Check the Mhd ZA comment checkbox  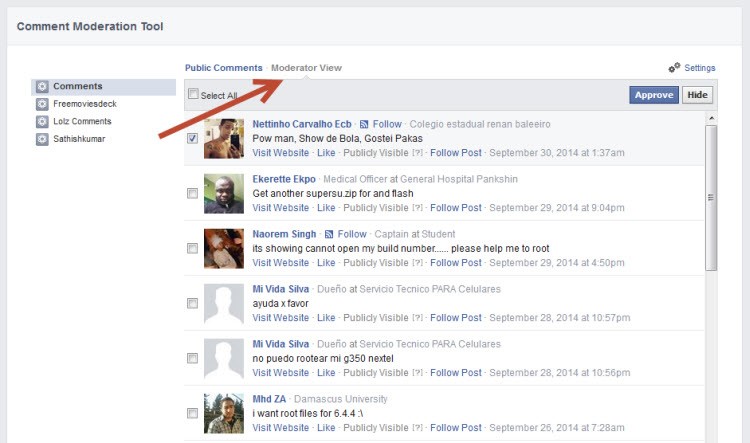192,413
